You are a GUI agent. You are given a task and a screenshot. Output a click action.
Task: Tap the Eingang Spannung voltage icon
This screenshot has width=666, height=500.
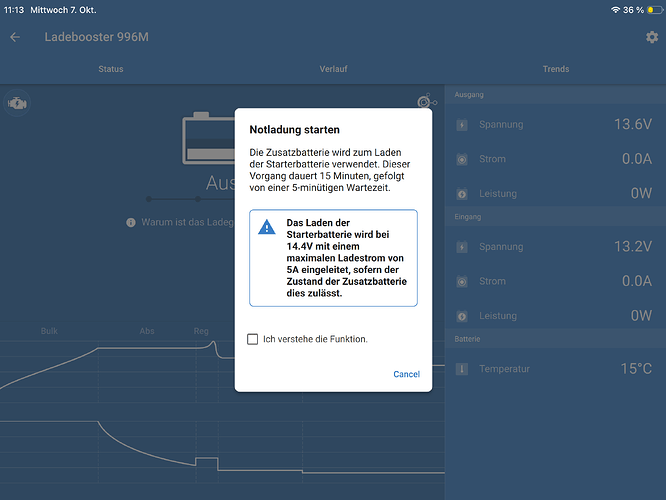(x=462, y=247)
